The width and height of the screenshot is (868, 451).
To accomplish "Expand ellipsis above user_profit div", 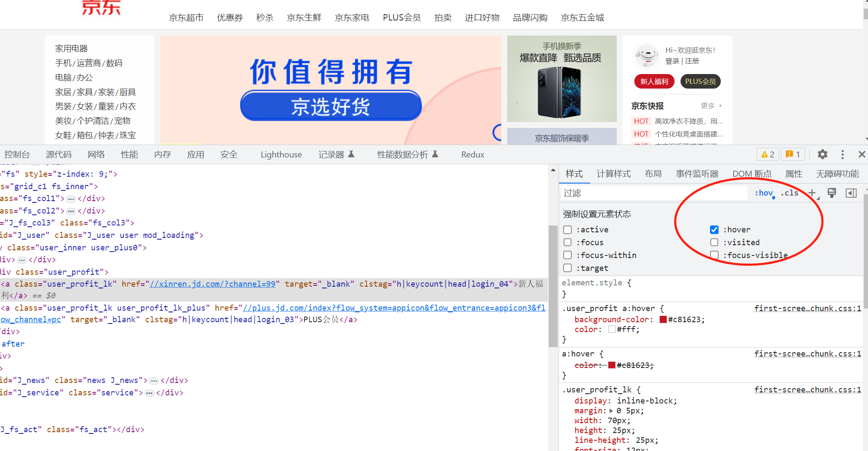I will click(x=22, y=260).
